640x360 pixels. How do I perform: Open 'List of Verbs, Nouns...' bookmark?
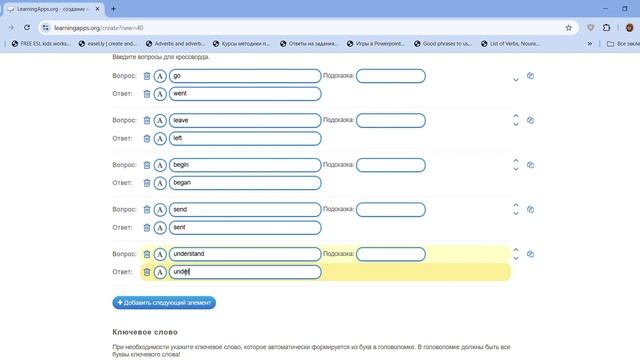[x=511, y=43]
